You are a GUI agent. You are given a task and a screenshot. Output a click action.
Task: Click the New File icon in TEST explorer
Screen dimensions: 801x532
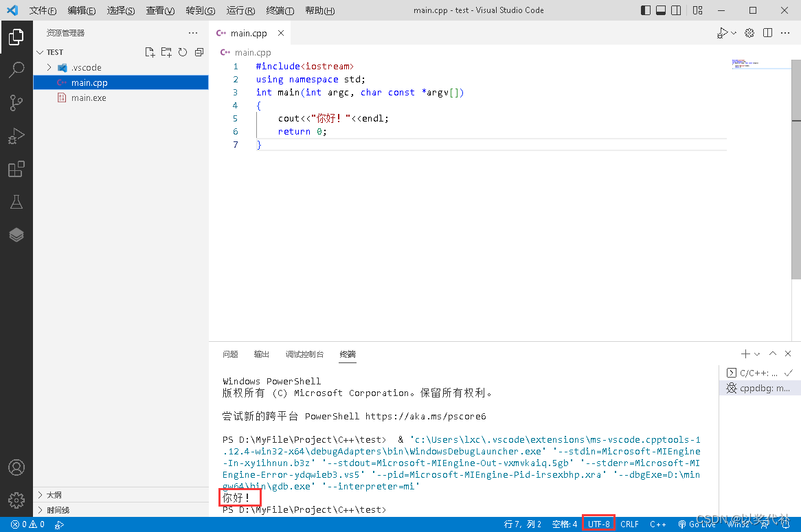(150, 52)
